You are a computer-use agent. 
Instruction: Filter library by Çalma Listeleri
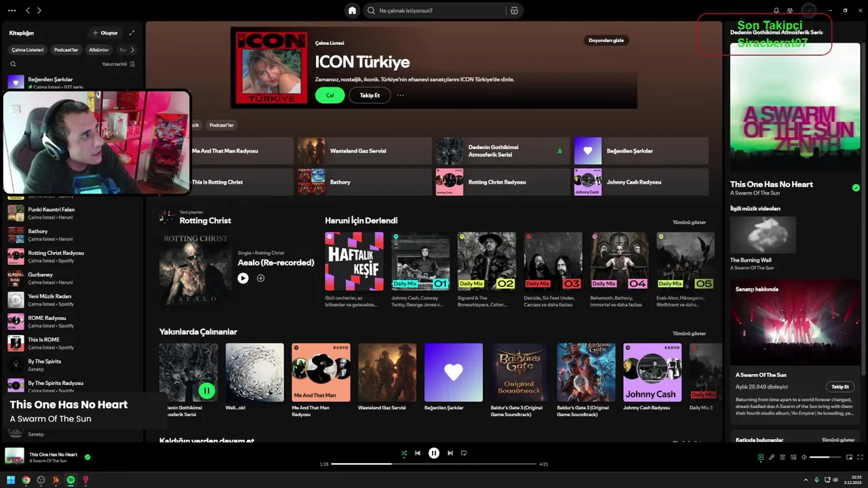(x=28, y=49)
